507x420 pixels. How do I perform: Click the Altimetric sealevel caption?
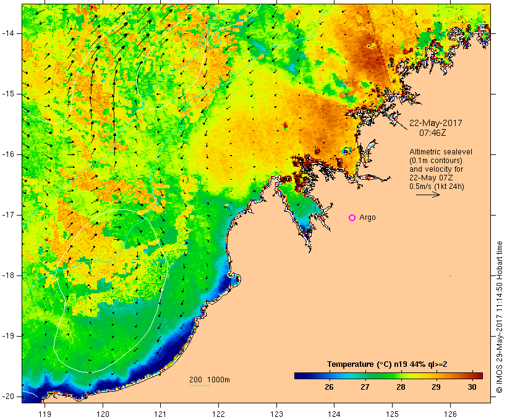pos(441,152)
